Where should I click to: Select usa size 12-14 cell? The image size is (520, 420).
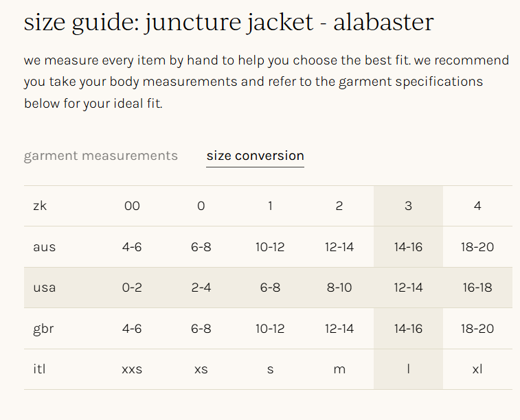(x=408, y=288)
